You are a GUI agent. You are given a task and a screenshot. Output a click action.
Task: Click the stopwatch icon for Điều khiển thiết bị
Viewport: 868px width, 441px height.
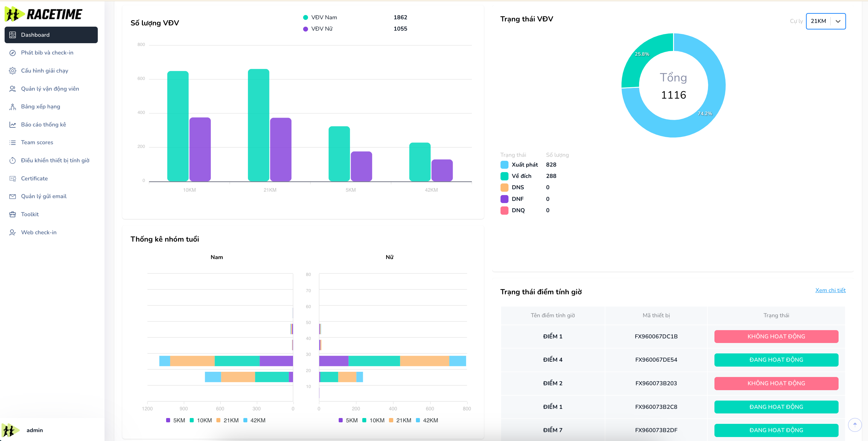pos(13,160)
